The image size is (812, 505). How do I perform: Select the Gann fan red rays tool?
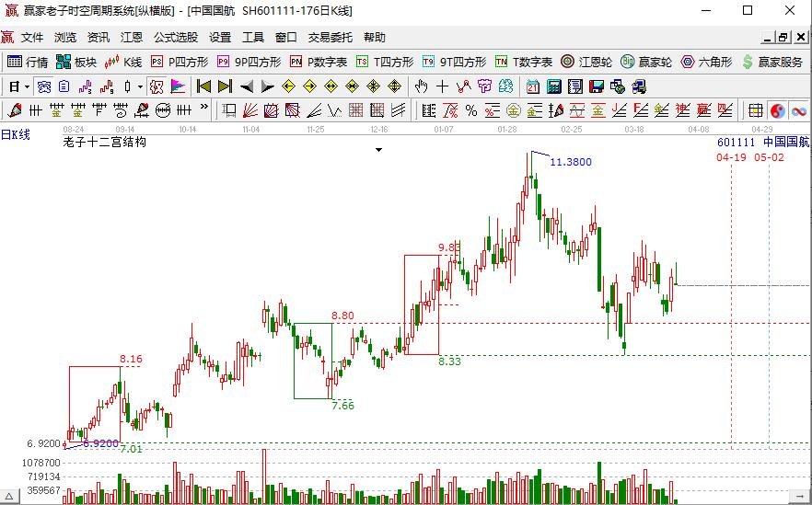(x=250, y=110)
